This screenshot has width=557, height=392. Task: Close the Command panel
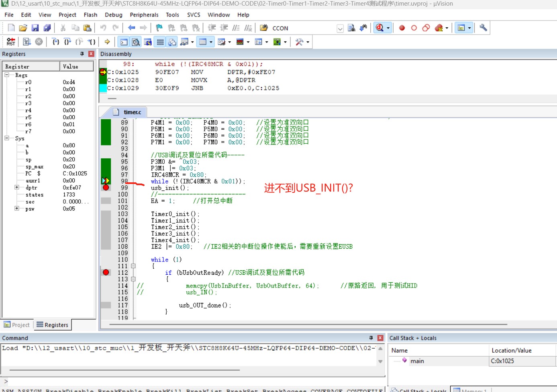(380, 338)
